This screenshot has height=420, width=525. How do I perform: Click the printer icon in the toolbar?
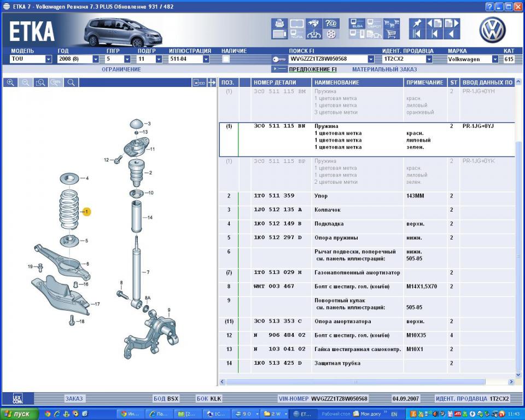[x=279, y=24]
